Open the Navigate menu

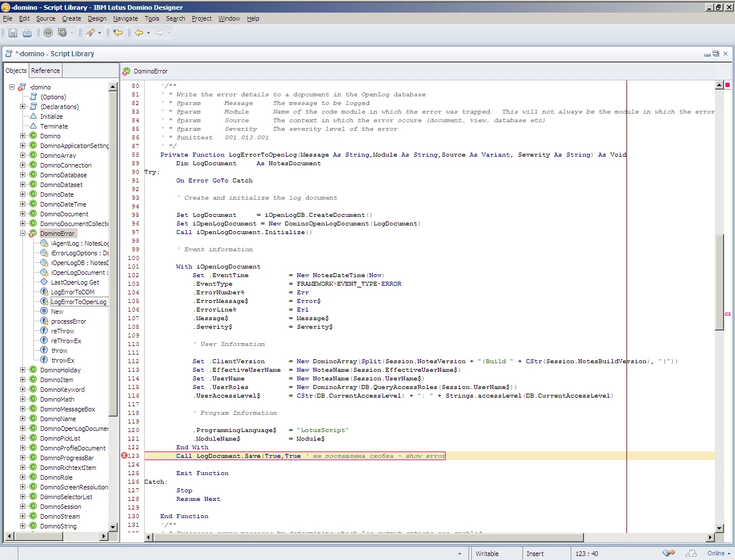pyautogui.click(x=125, y=18)
